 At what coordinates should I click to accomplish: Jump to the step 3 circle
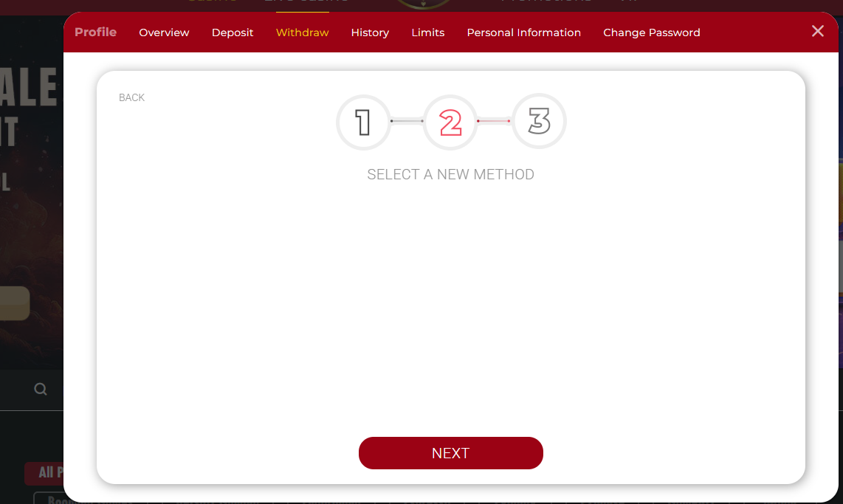pos(539,122)
